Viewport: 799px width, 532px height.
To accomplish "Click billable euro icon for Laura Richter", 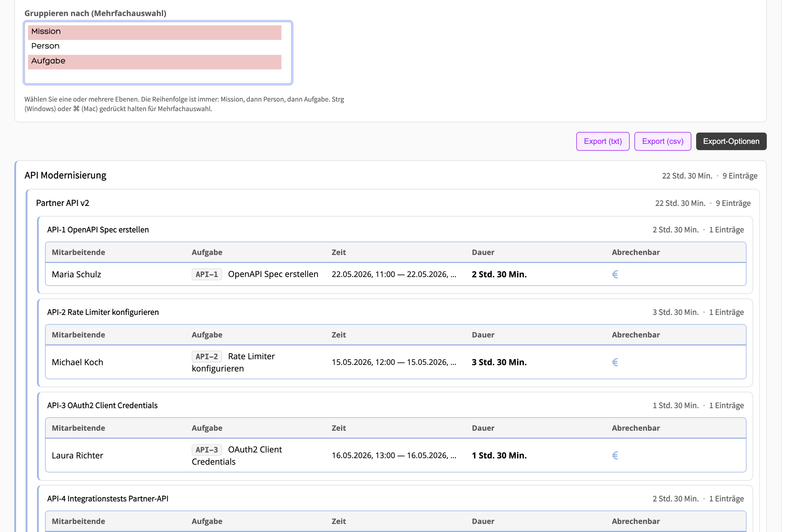I will pyautogui.click(x=615, y=455).
